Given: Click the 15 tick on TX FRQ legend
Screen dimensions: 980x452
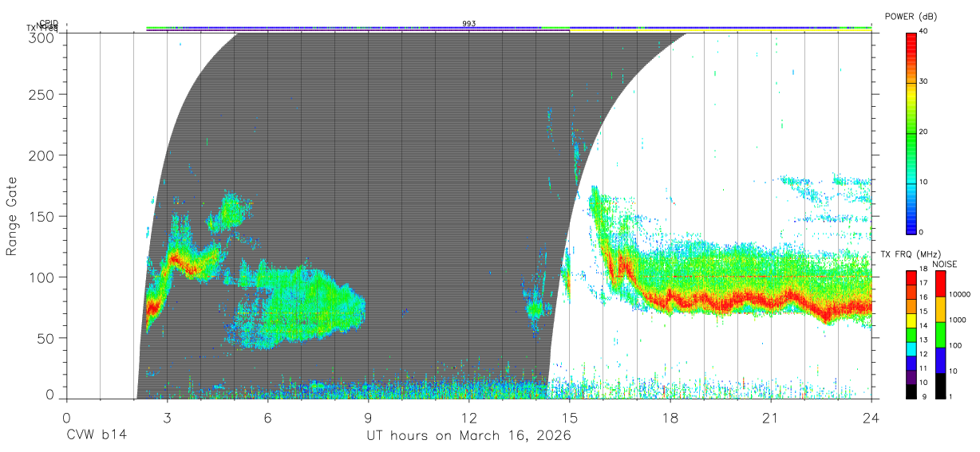Looking at the screenshot, I should 923,312.
